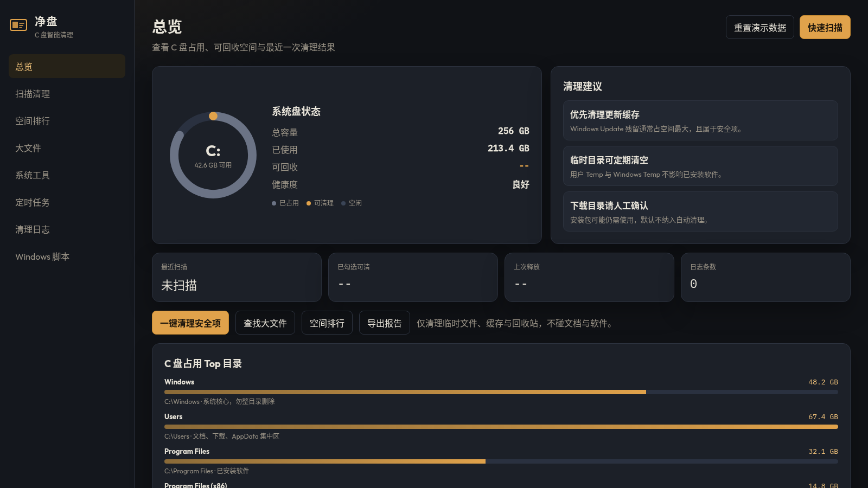Click the 213.4 GB used value
The width and height of the screenshot is (868, 488).
pyautogui.click(x=508, y=148)
